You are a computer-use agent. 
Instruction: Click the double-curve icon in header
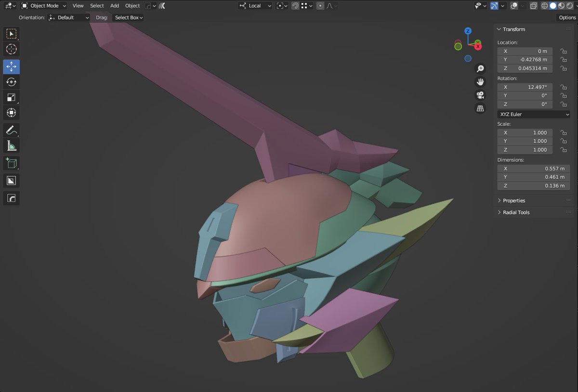(x=162, y=6)
